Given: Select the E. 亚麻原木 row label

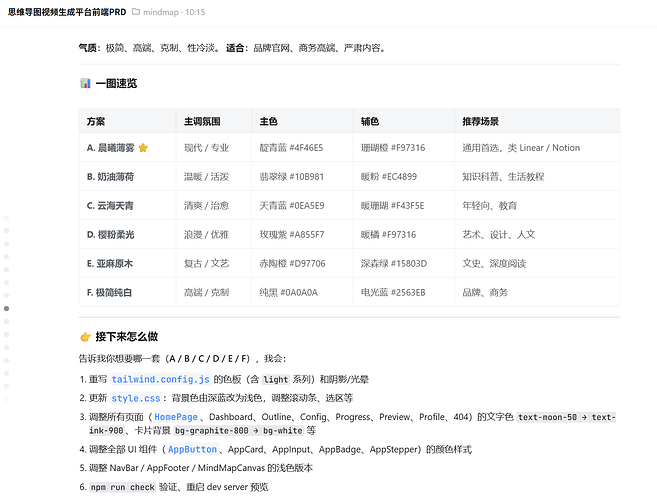Looking at the screenshot, I should tap(110, 263).
